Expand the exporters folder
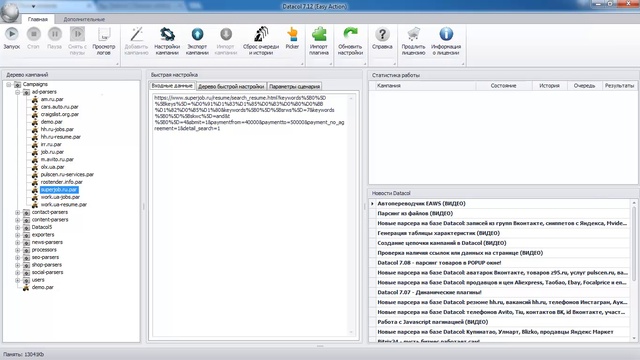 pyautogui.click(x=18, y=235)
